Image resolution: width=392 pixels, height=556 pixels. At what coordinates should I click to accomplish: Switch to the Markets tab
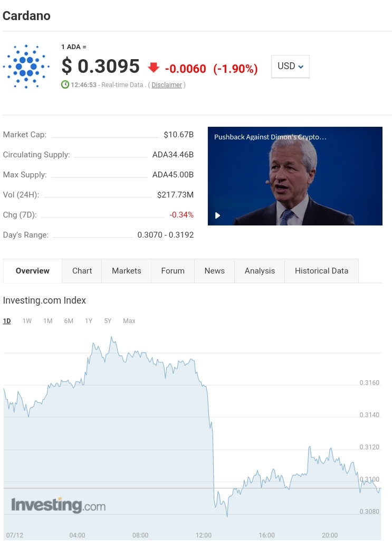pos(127,271)
